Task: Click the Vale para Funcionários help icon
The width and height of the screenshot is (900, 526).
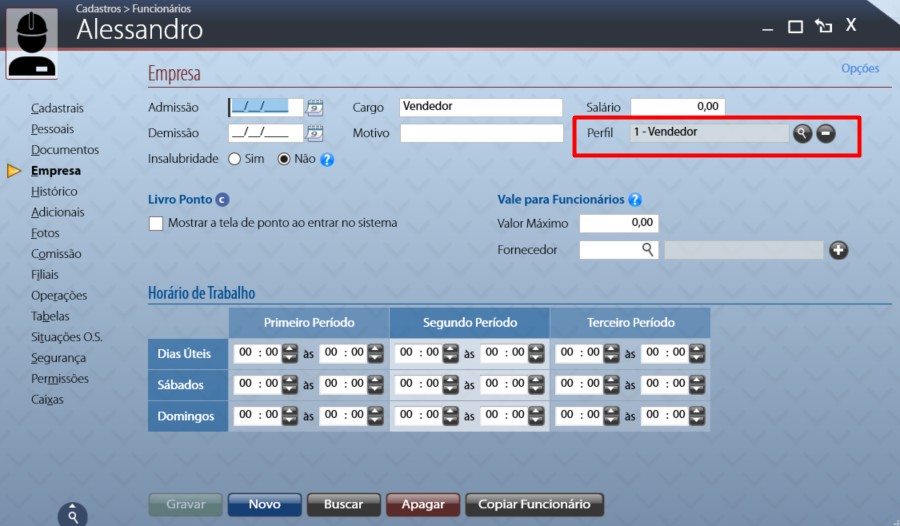Action: [635, 200]
